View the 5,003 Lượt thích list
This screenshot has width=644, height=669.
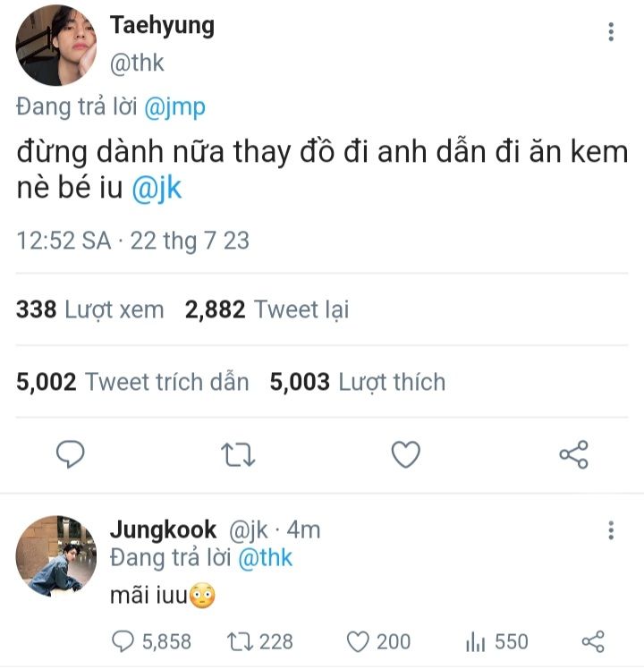(358, 382)
